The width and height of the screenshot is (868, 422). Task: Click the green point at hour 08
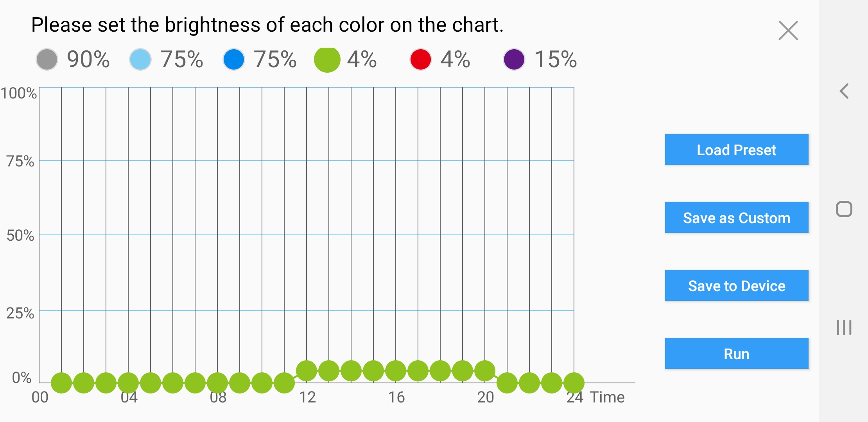[x=217, y=383]
